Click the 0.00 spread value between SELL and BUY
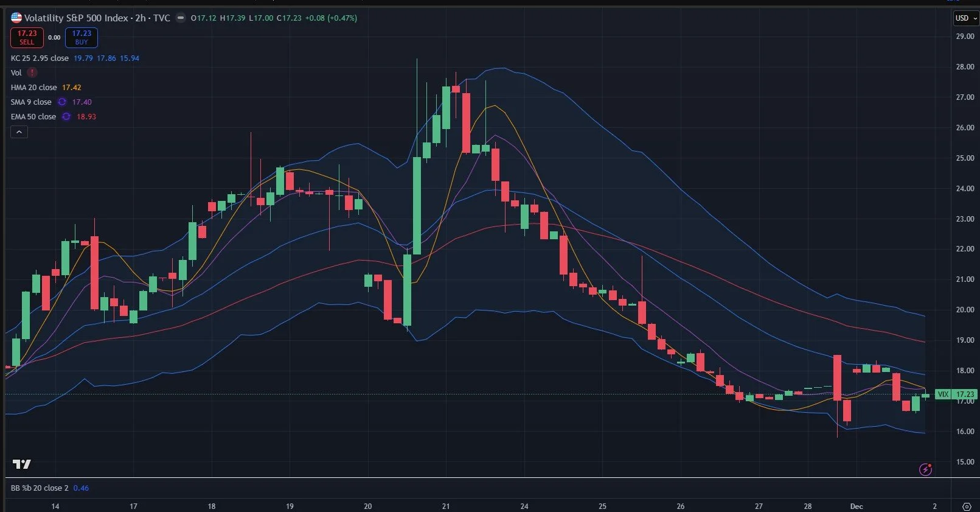 click(x=54, y=38)
